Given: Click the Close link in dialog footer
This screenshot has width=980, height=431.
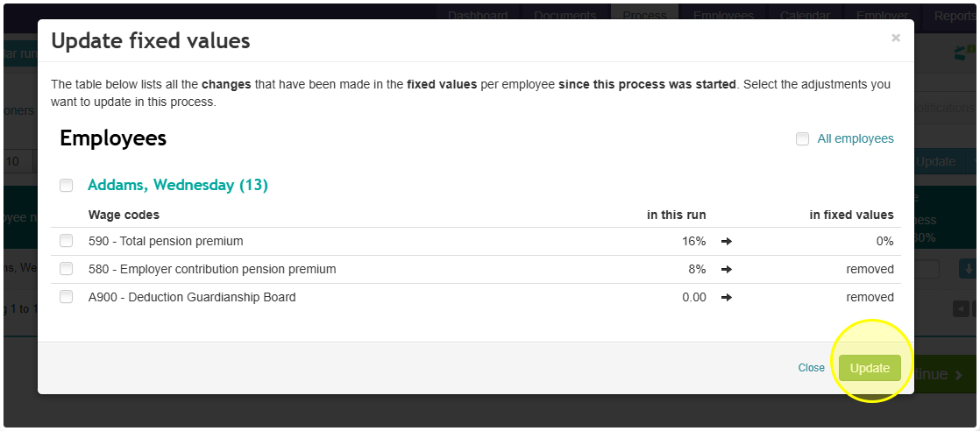Looking at the screenshot, I should [811, 368].
